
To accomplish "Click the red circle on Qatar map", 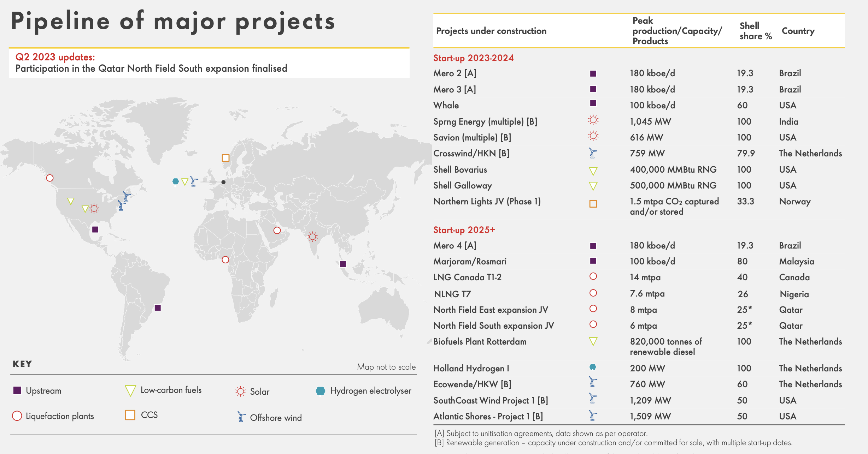I will [x=277, y=230].
